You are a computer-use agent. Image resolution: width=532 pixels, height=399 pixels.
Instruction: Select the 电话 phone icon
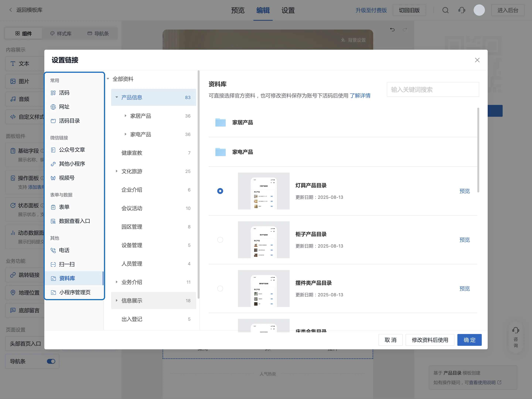tap(53, 250)
